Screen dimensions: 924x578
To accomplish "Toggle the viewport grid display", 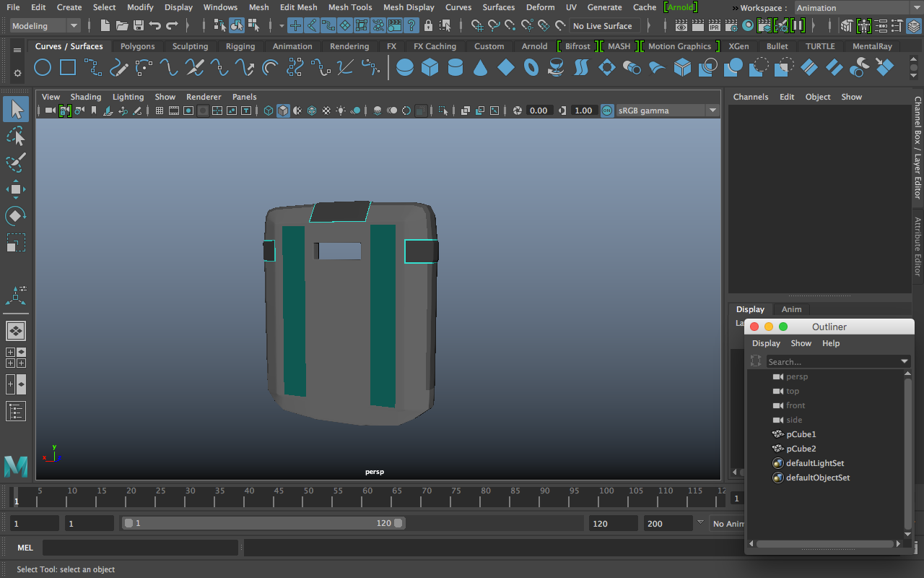I will pos(159,111).
